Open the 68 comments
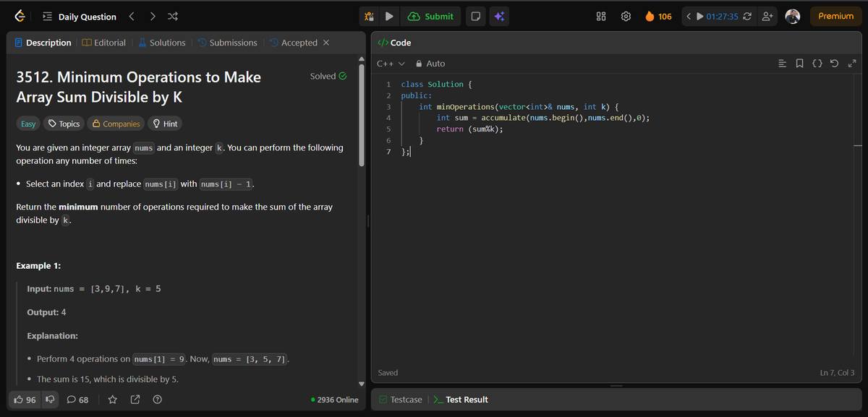This screenshot has height=417, width=868. (x=77, y=400)
